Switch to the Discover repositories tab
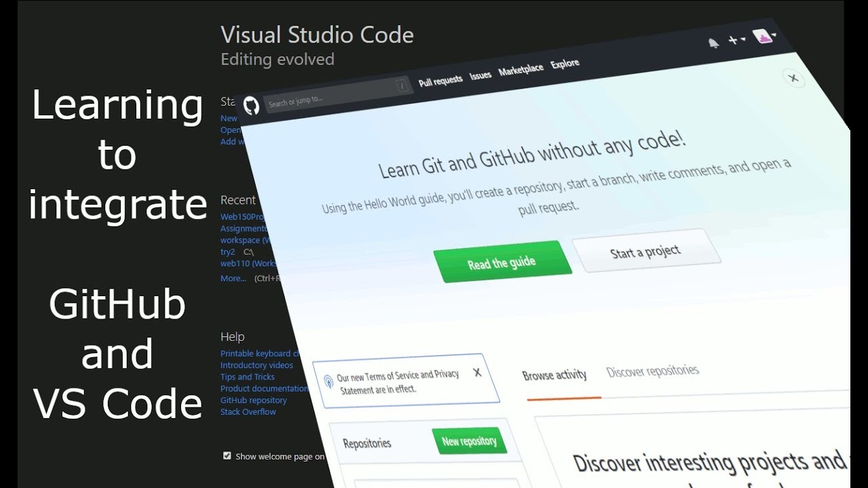 click(x=652, y=371)
